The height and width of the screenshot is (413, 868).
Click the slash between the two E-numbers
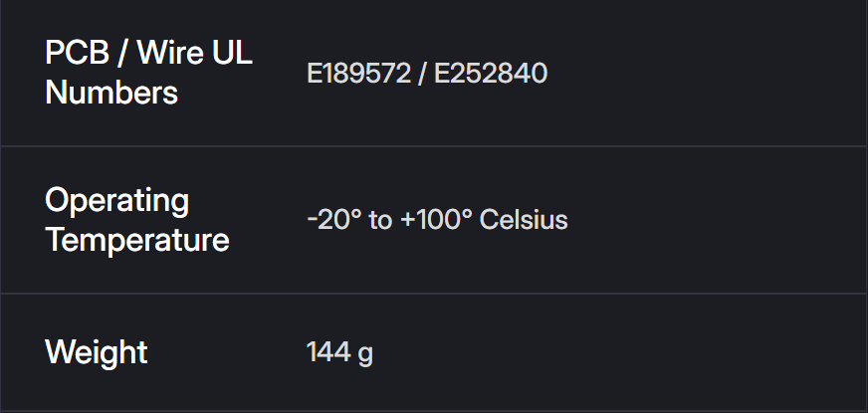click(x=422, y=74)
